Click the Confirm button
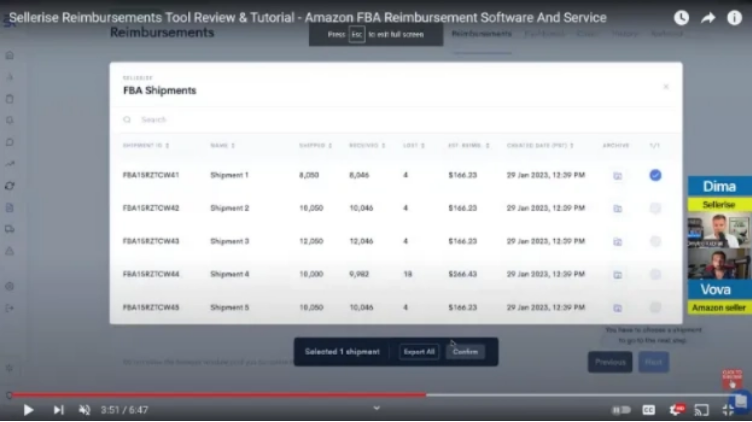752x422 pixels. tap(465, 352)
